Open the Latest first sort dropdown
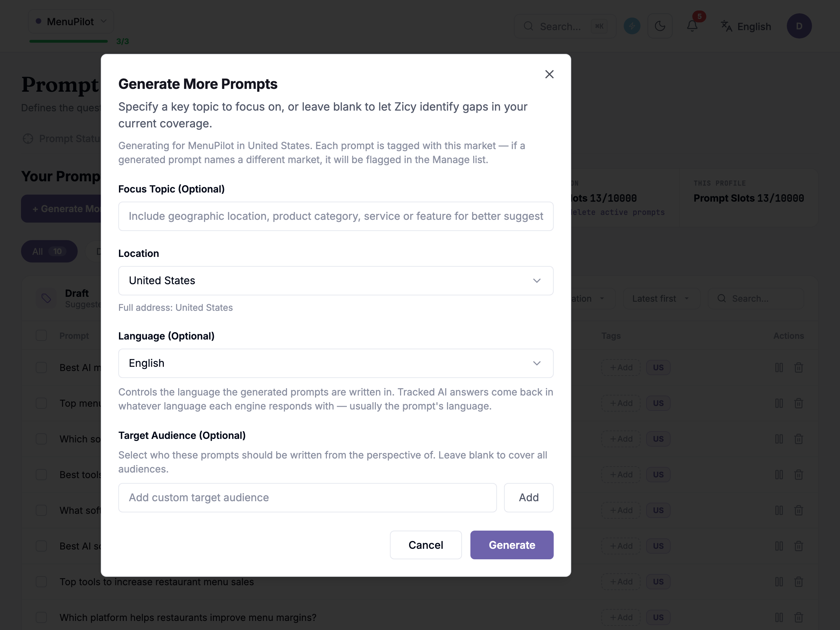This screenshot has height=630, width=840. click(661, 299)
